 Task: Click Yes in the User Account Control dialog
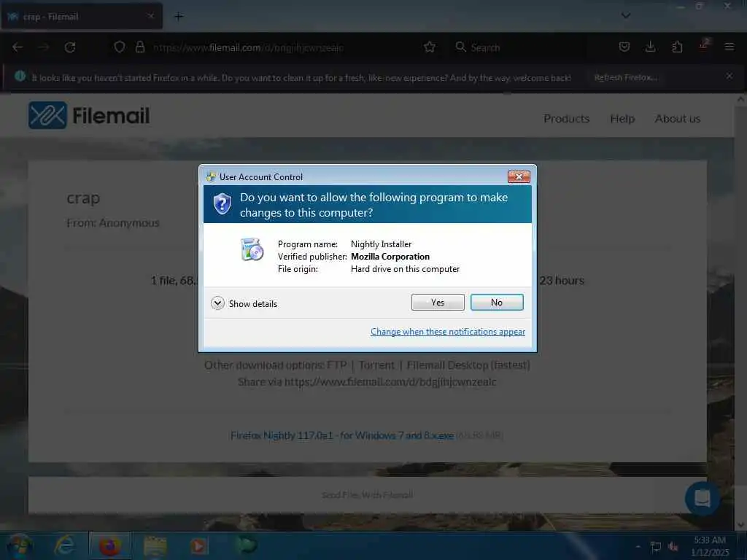click(x=438, y=303)
